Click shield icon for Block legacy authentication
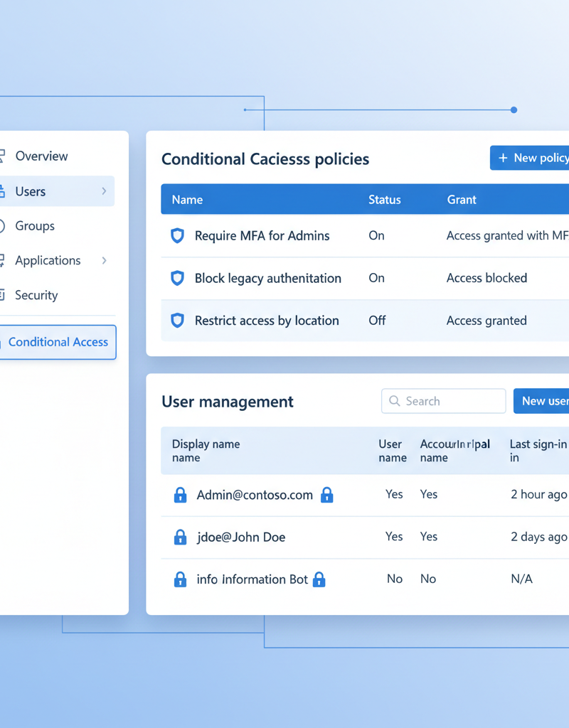 click(x=177, y=278)
